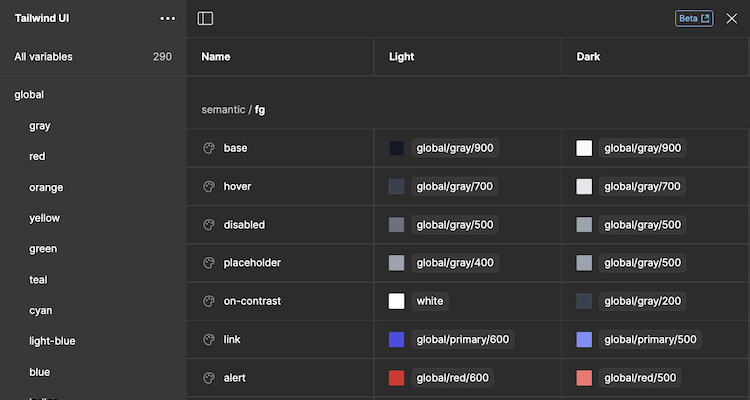Click the Light color swatch for placeholder
The image size is (750, 400).
(397, 263)
